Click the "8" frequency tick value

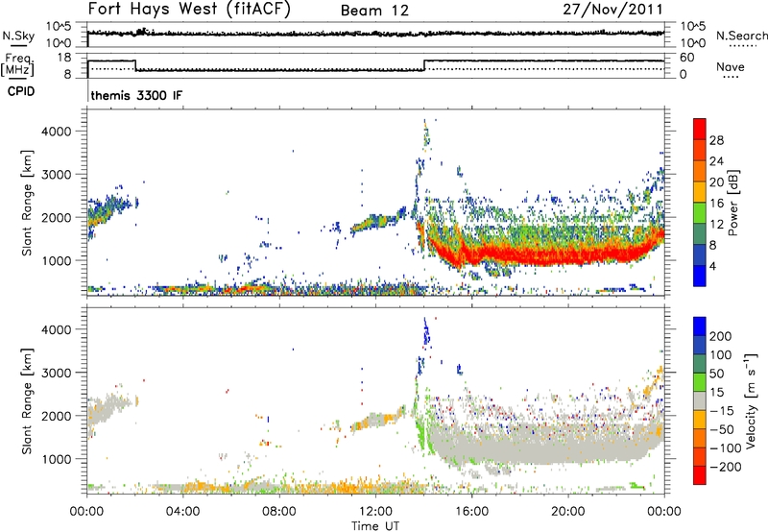(x=67, y=75)
